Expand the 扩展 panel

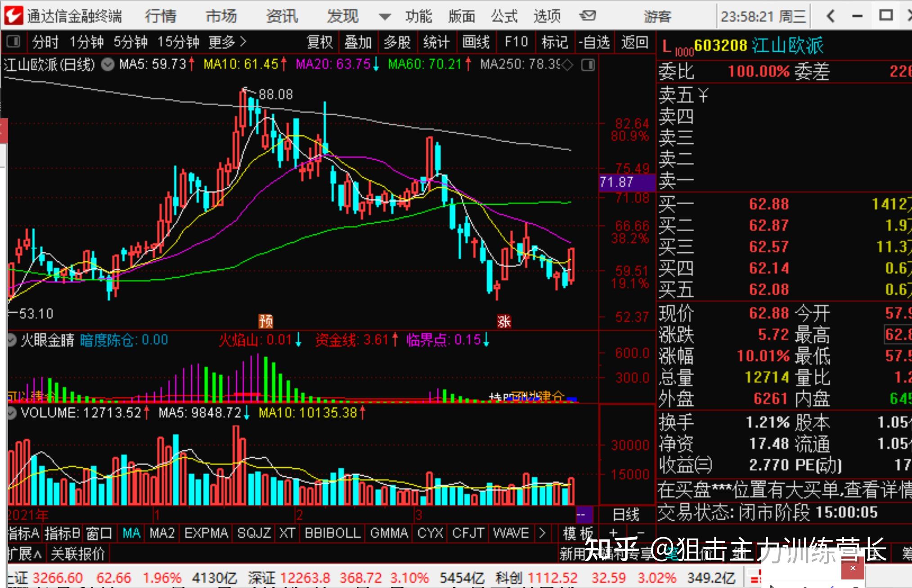[25, 553]
